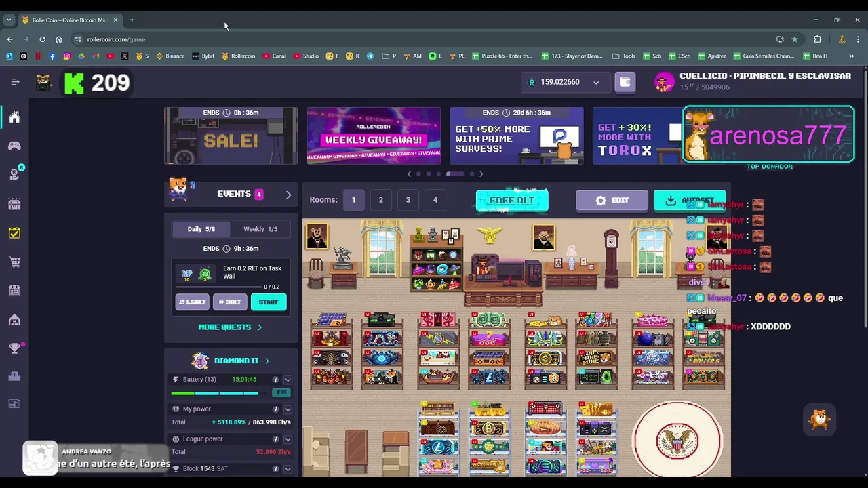Open the Facebook bookmark icon
This screenshot has width=868, height=488.
tap(52, 56)
